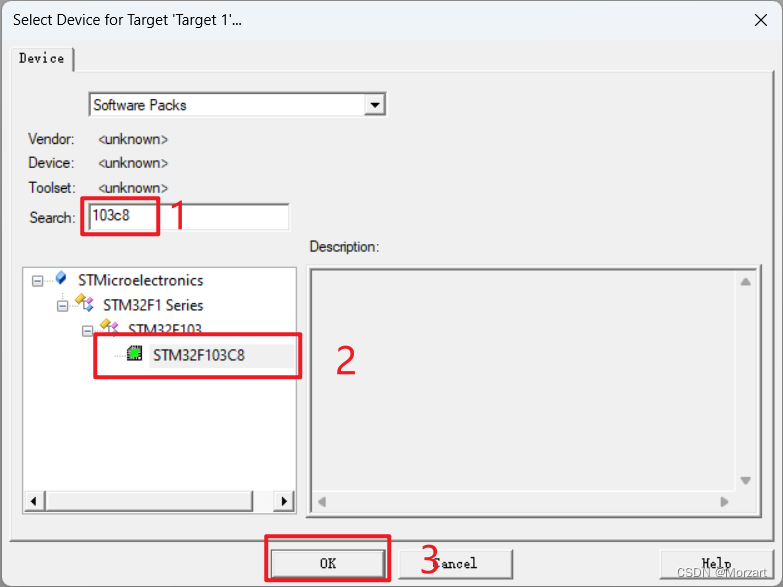783x587 pixels.
Task: Select the STM32F1 Series tree label
Action: [153, 305]
